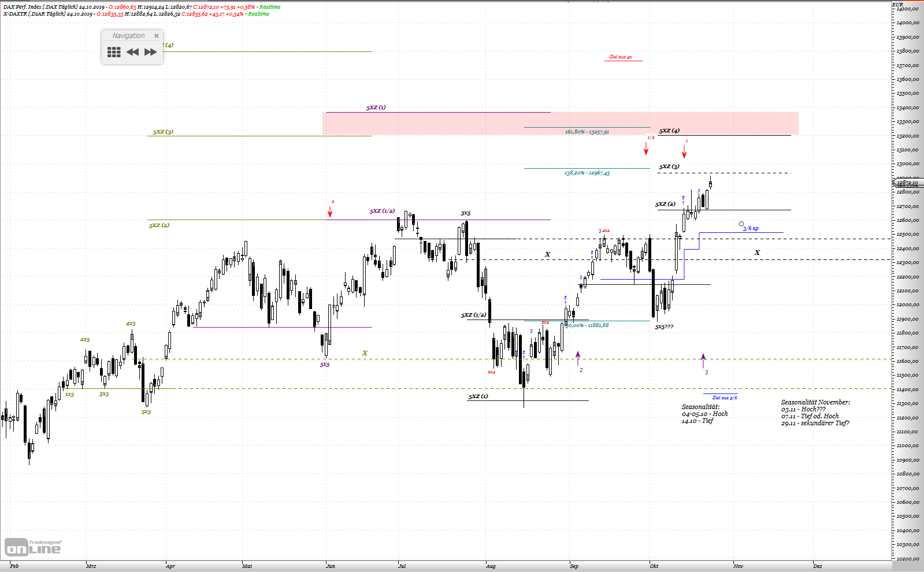Viewport: 924px width, 572px height.
Task: Select the '138,20% - 12967,45' Fibonacci label
Action: point(587,173)
